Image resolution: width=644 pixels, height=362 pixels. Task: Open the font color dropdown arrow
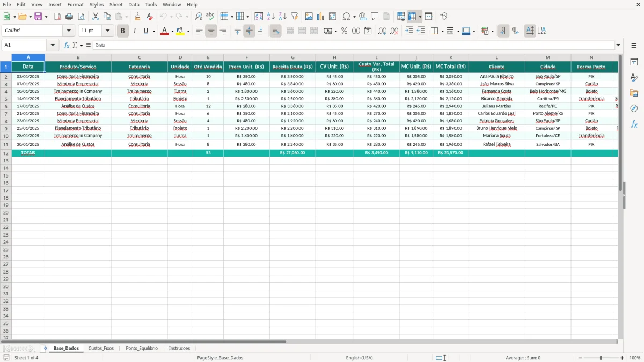[172, 31]
